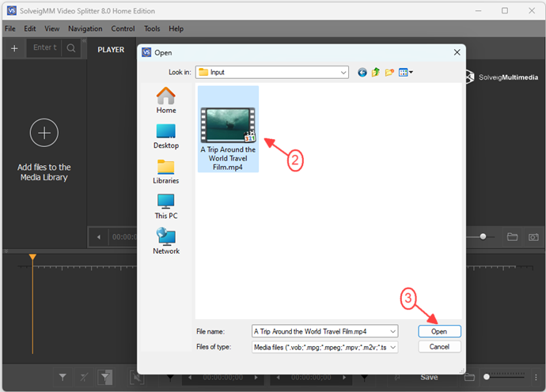Step forward the first timecode field
This screenshot has height=392, width=546.
click(256, 378)
